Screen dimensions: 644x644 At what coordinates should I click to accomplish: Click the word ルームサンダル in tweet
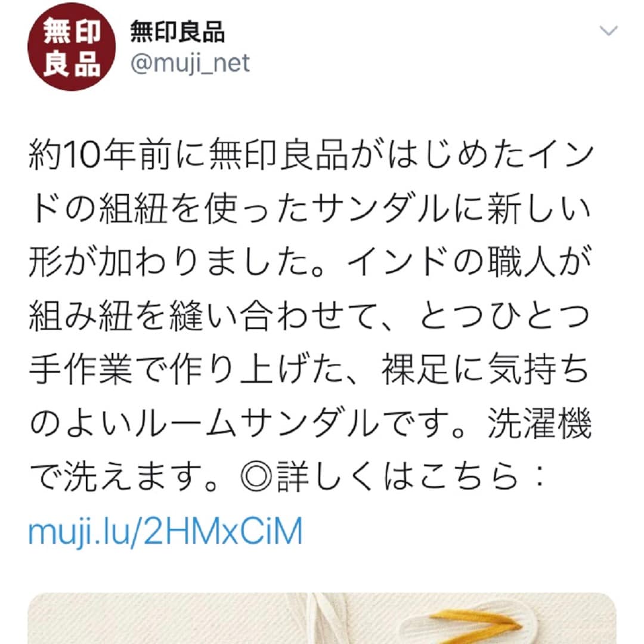[x=256, y=423]
